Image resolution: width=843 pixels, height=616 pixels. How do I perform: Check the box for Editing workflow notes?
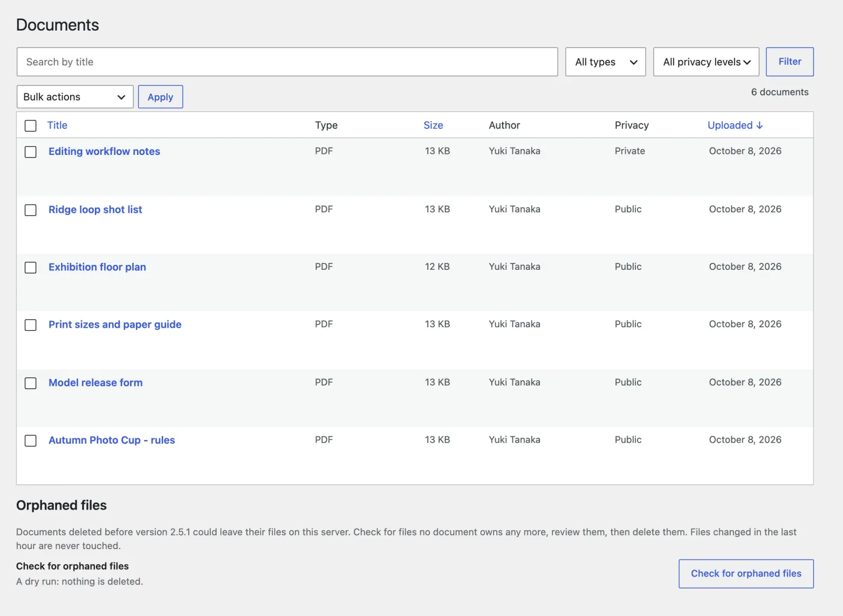tap(31, 152)
